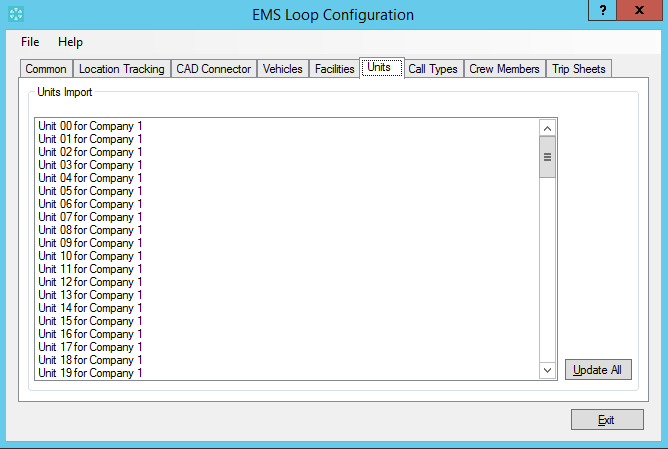
Task: Click the Update All button
Action: 598,370
